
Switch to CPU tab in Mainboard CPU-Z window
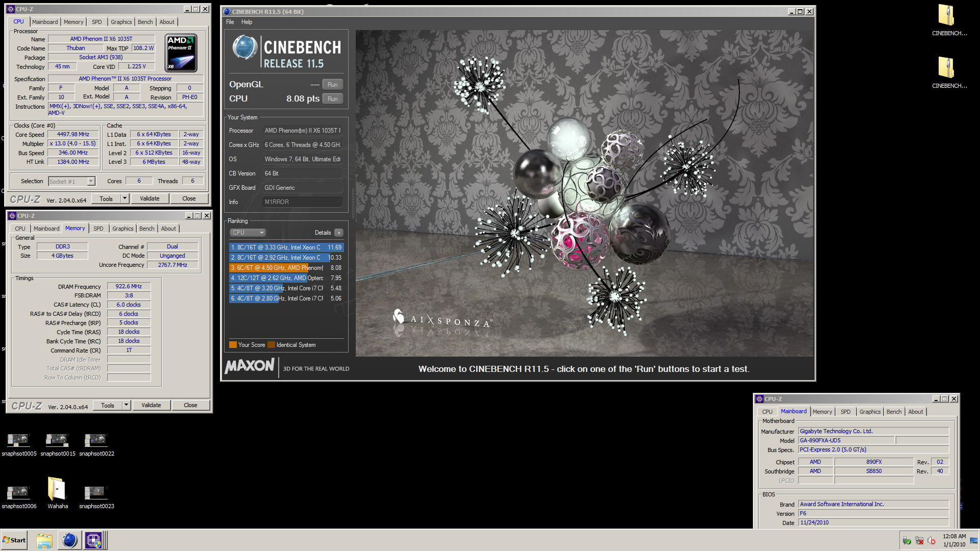(767, 412)
